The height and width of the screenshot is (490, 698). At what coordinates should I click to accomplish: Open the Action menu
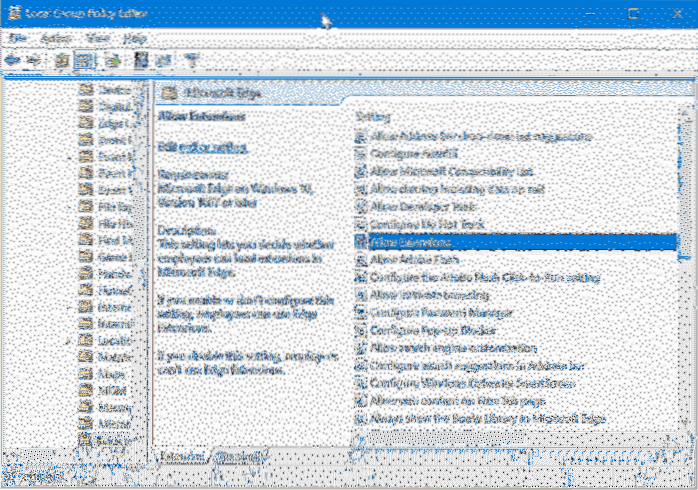coord(56,37)
